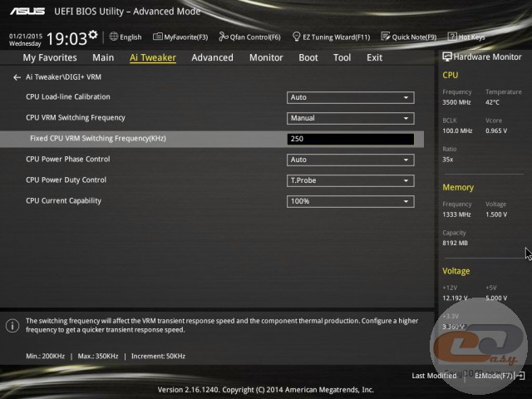This screenshot has width=532, height=399.
Task: Select CPU Power Phase Control label
Action: [x=68, y=159]
